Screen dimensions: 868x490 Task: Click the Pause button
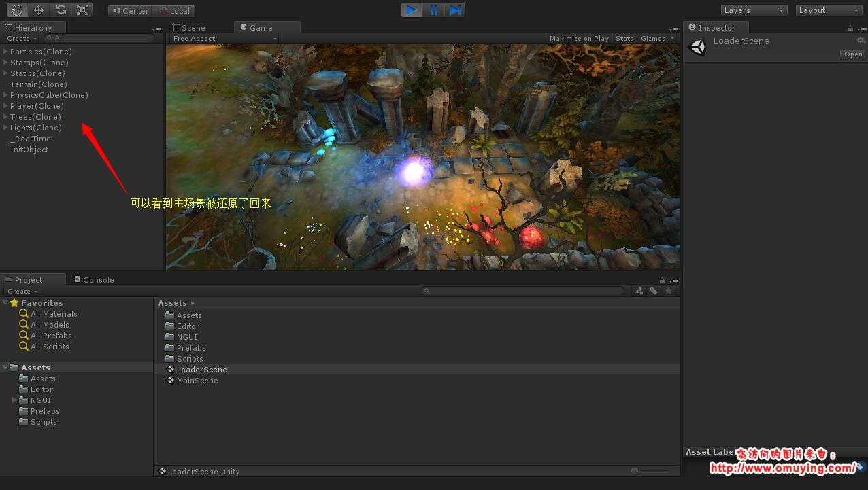point(433,10)
